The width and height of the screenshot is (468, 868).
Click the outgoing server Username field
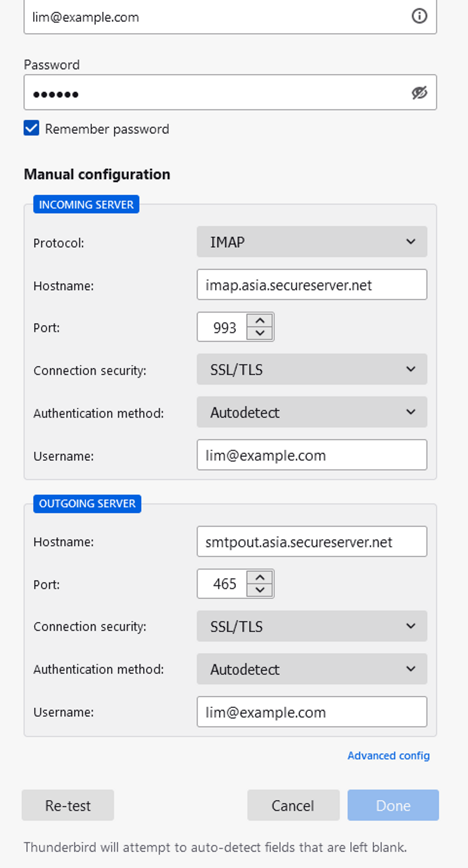(312, 712)
